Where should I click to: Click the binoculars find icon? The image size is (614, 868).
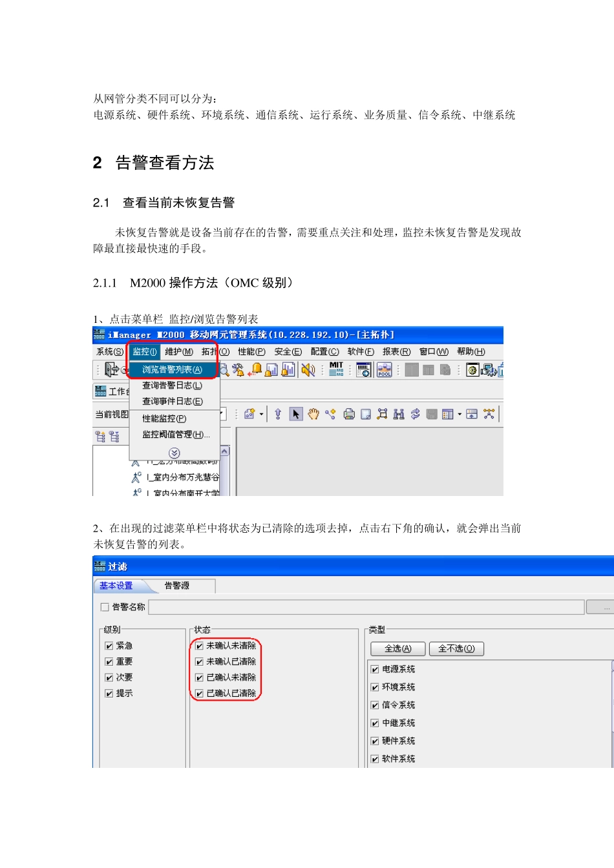pyautogui.click(x=399, y=414)
